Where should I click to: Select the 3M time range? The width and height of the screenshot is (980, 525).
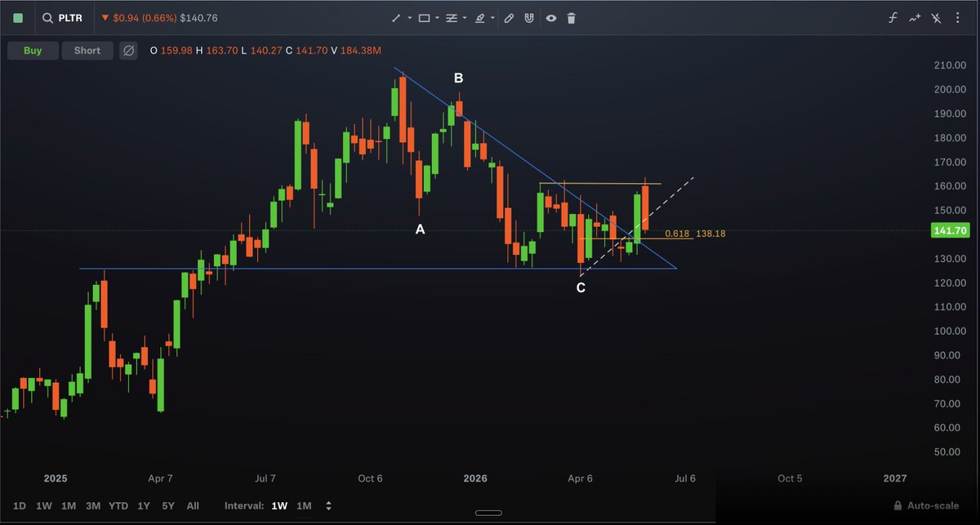point(93,506)
